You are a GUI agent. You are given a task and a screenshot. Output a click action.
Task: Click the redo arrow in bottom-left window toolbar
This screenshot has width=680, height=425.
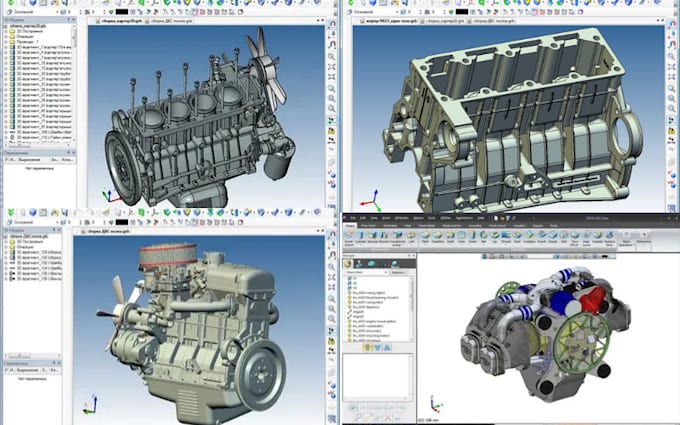(90, 212)
